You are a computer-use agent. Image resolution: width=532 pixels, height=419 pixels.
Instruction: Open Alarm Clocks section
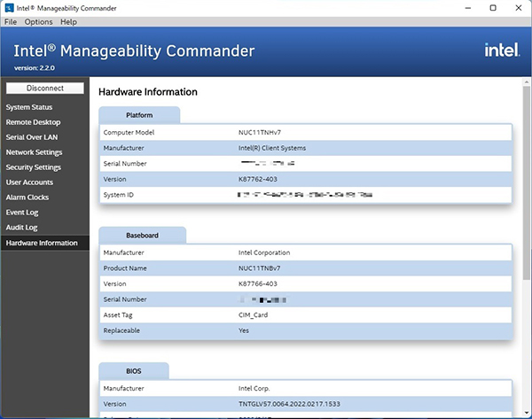tap(27, 198)
